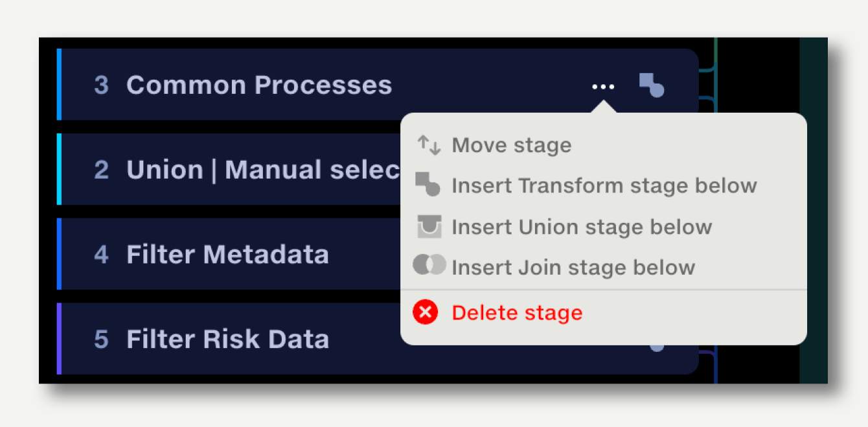Click the up-down arrows Move stage icon
This screenshot has width=868, height=427.
[x=428, y=145]
